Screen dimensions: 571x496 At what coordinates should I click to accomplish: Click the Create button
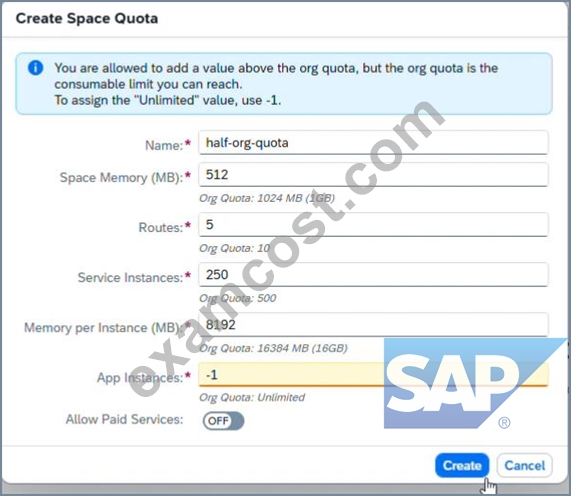click(x=462, y=465)
